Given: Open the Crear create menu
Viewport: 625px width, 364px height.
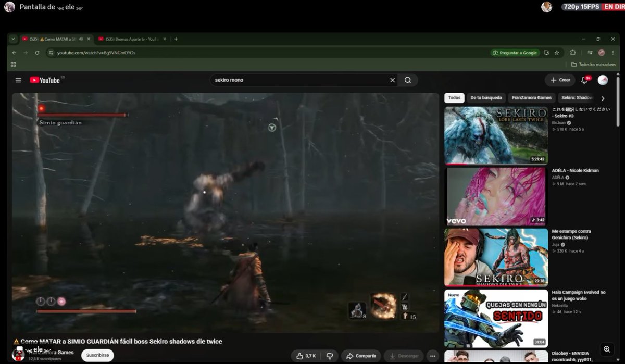Looking at the screenshot, I should (560, 80).
